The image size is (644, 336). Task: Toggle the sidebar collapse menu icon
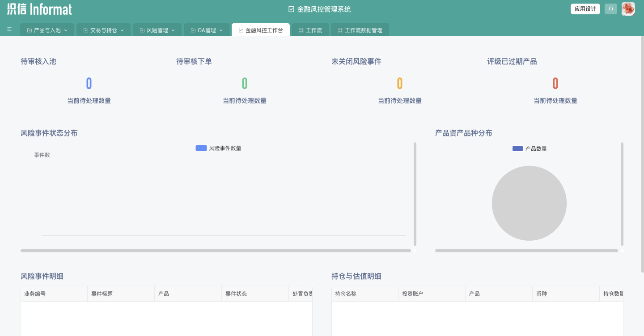tap(9, 30)
